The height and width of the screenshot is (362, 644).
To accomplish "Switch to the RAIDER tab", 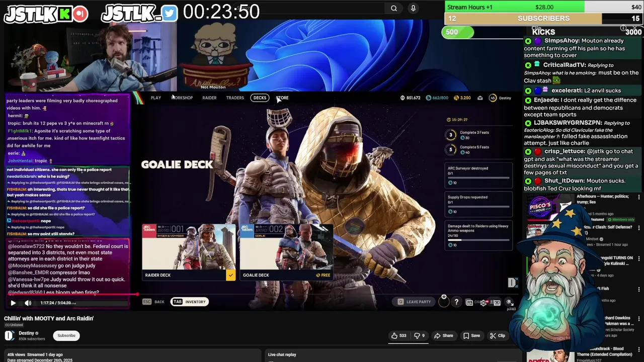I will (209, 98).
